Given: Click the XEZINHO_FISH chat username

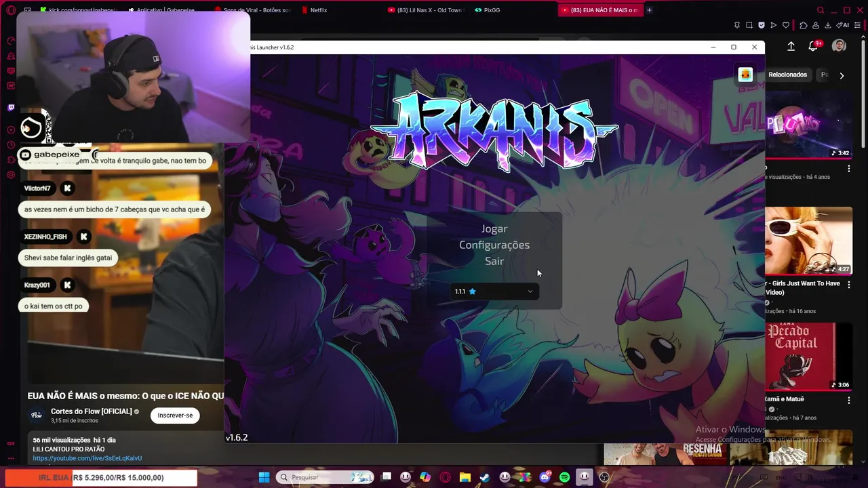Looking at the screenshot, I should click(45, 237).
